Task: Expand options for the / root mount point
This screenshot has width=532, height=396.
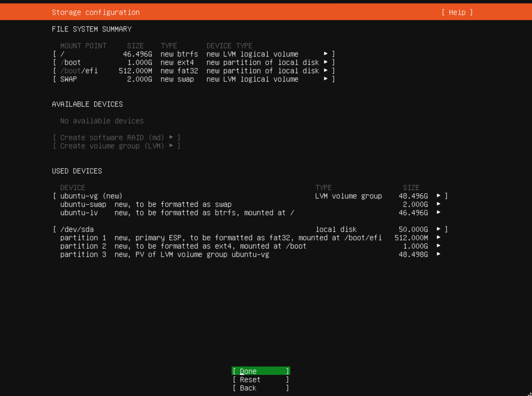Action: tap(326, 54)
